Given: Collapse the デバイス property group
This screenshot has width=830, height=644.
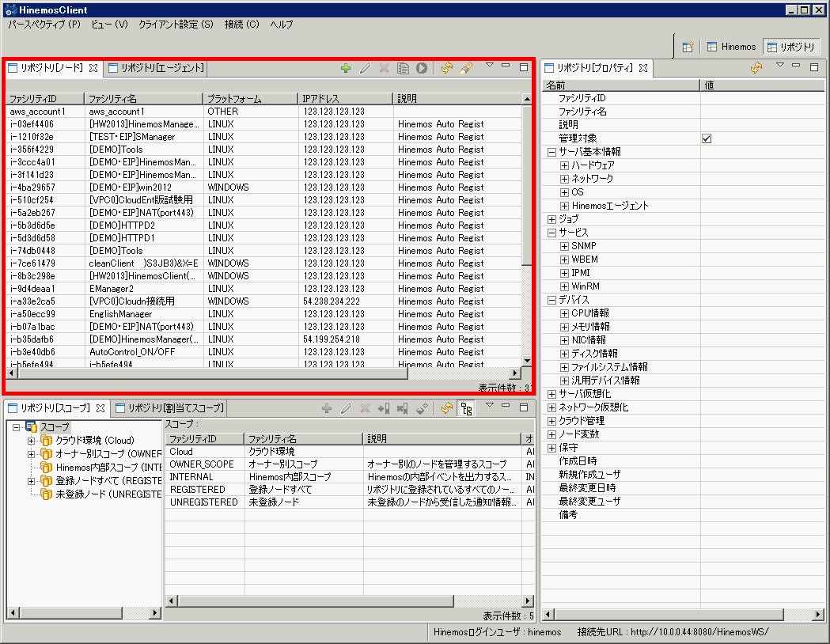Looking at the screenshot, I should pyautogui.click(x=551, y=300).
